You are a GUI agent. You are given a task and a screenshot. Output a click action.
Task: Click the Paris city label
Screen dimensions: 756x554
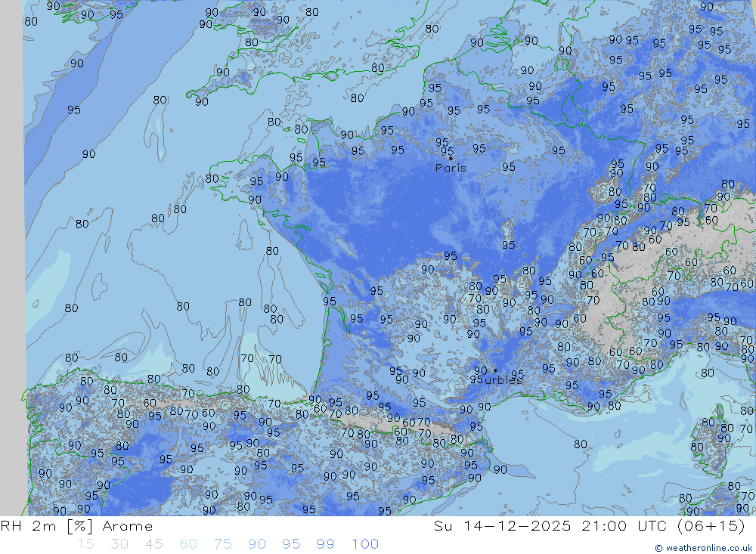(451, 168)
